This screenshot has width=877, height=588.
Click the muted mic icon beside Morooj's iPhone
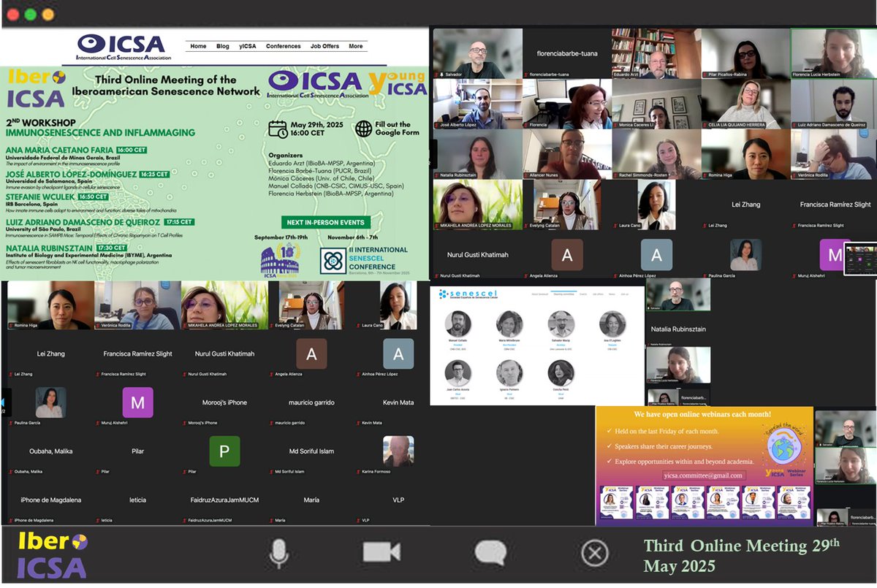click(x=186, y=423)
